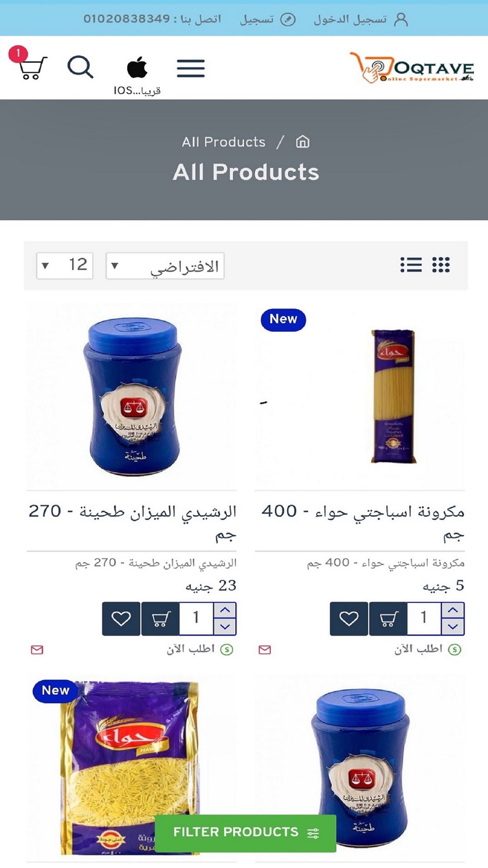Screen dimensions: 488x868
Task: Add Hawa spaghetti 400 gm to cart
Action: coord(388,619)
